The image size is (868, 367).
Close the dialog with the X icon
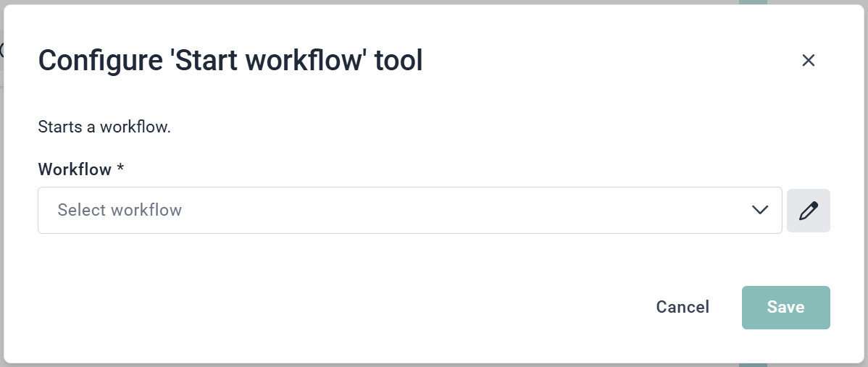click(x=809, y=60)
